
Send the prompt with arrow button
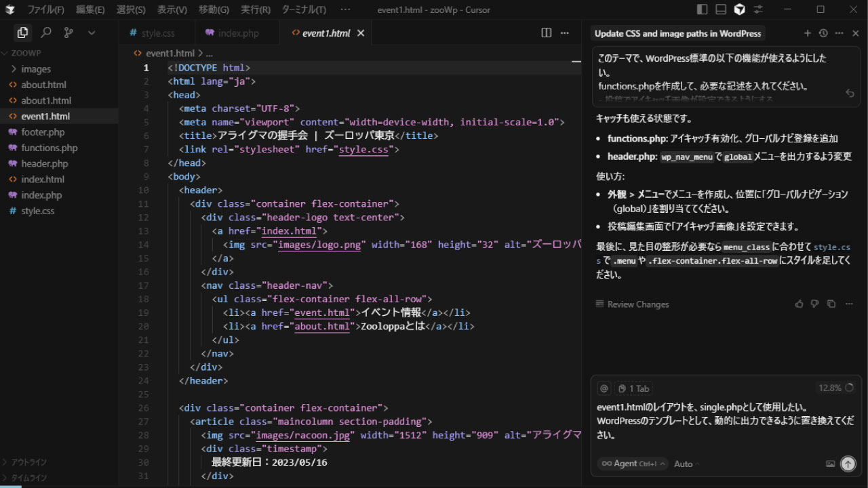pyautogui.click(x=848, y=464)
